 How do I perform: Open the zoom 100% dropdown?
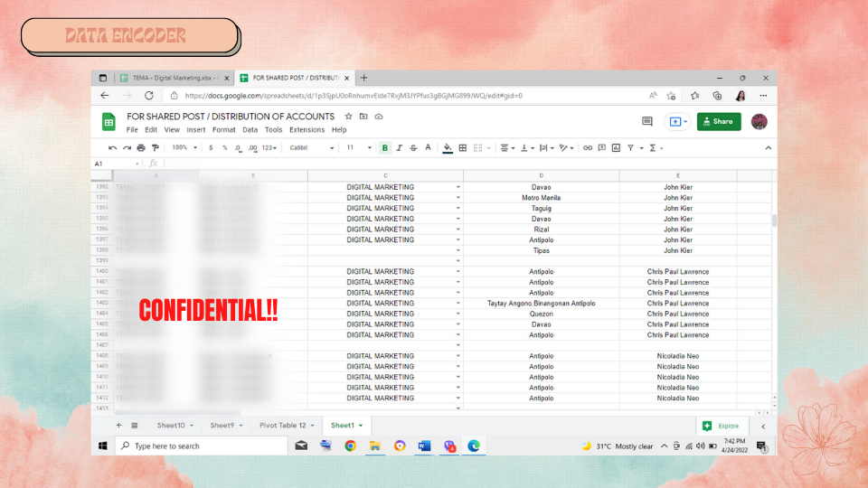(x=184, y=147)
